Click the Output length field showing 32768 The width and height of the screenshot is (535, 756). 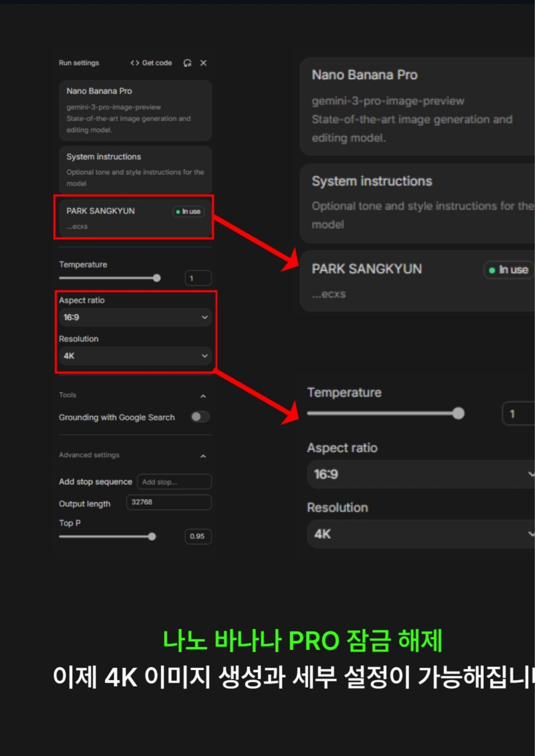pyautogui.click(x=169, y=502)
